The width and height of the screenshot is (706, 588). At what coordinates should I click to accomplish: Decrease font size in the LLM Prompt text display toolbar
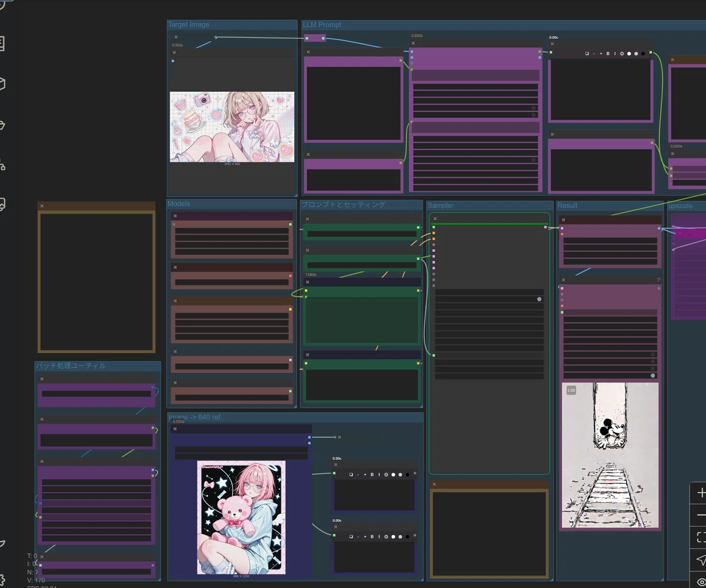click(x=594, y=54)
